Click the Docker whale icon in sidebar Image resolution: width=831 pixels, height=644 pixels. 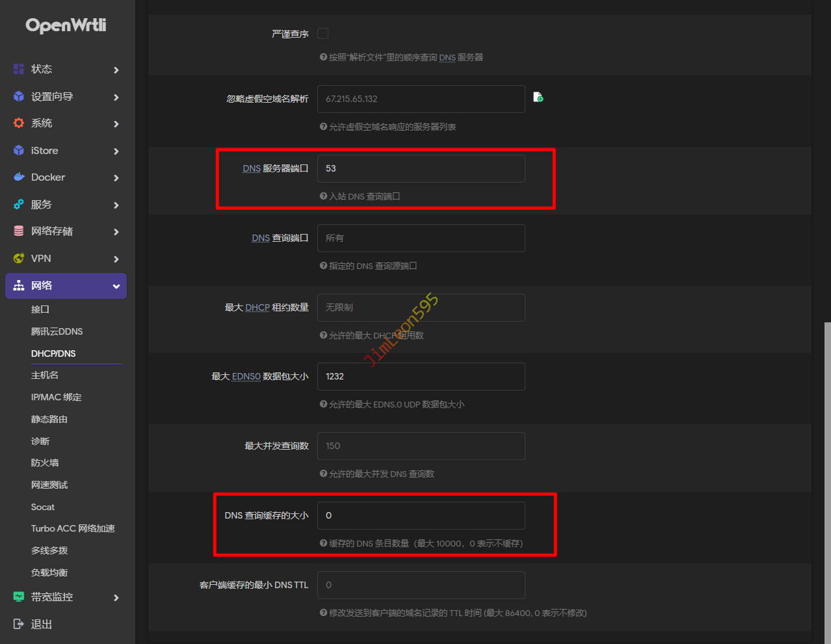click(x=19, y=177)
